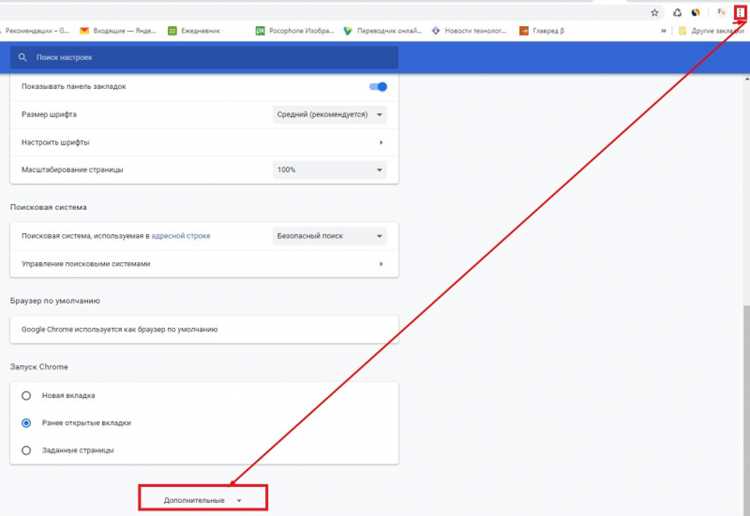Open Chrome's three-dot main menu
This screenshot has width=750, height=516.
coord(740,13)
